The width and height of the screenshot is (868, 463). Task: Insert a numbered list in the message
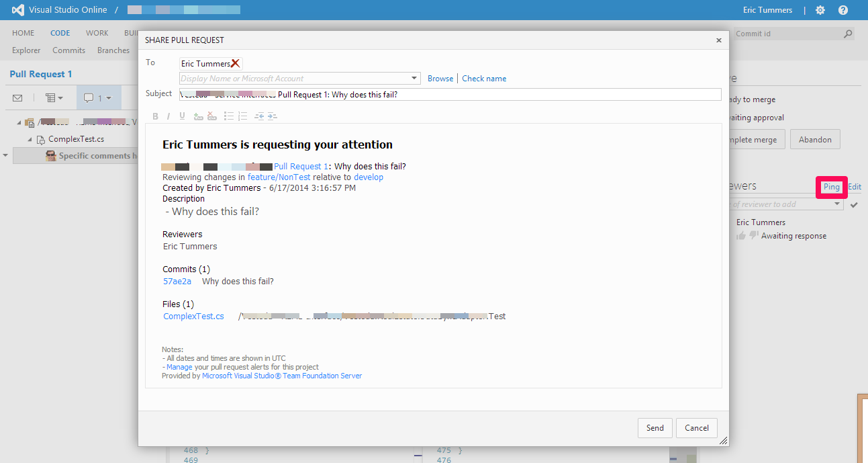click(243, 116)
